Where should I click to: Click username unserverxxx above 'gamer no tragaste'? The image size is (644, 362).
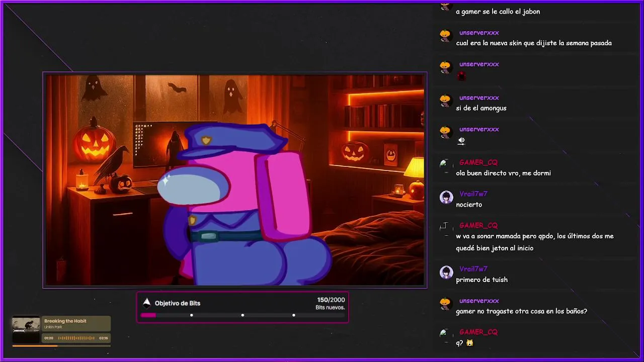tap(479, 301)
